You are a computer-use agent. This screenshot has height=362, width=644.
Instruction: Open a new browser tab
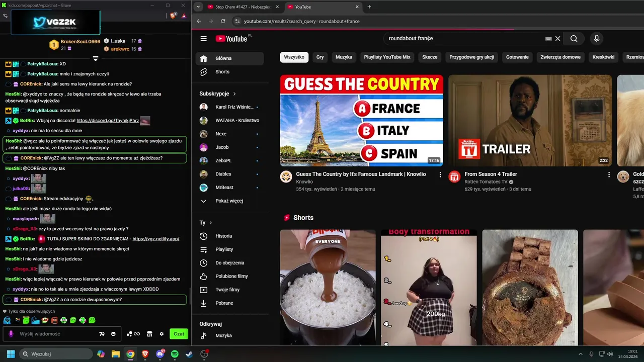point(369,7)
